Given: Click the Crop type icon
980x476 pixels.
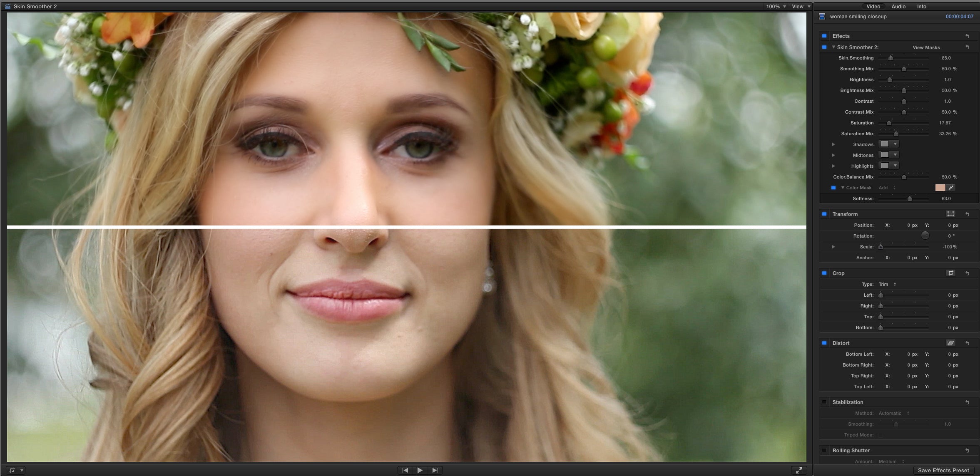Looking at the screenshot, I should 950,273.
